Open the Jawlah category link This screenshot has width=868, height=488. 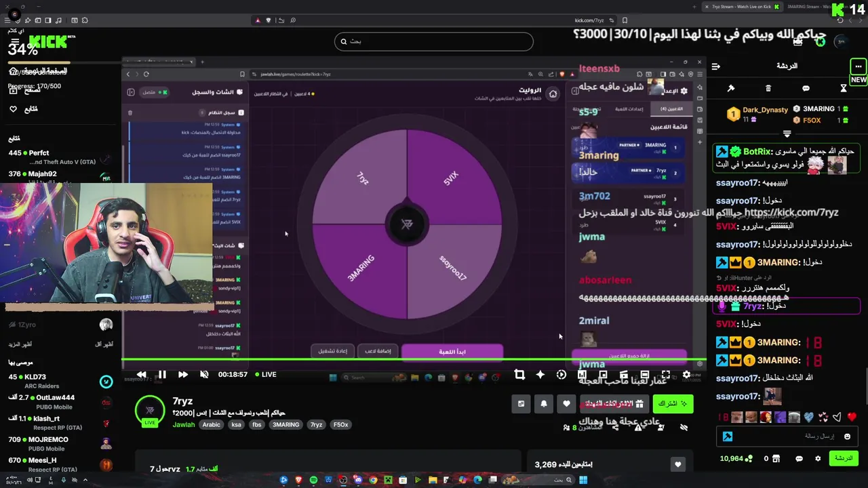tap(184, 425)
